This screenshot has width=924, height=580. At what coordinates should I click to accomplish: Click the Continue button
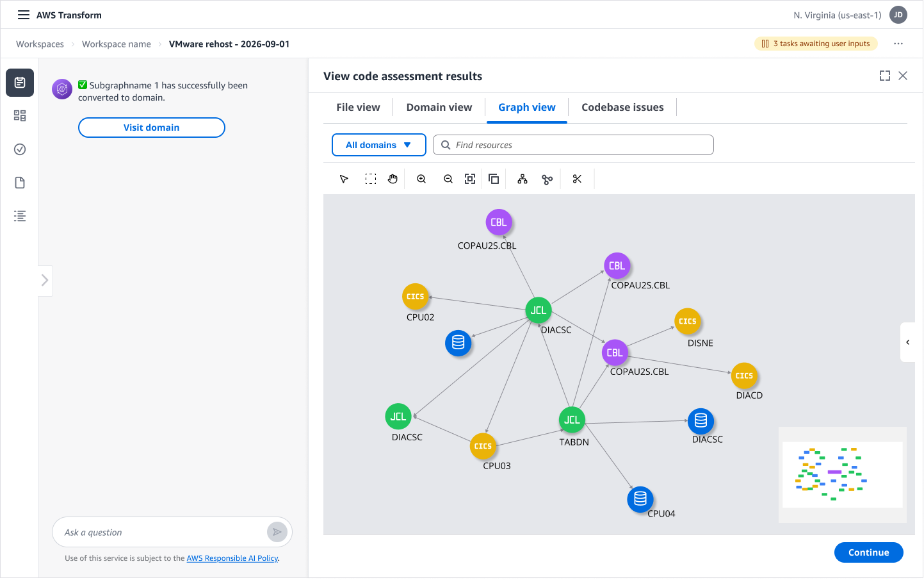tap(868, 552)
